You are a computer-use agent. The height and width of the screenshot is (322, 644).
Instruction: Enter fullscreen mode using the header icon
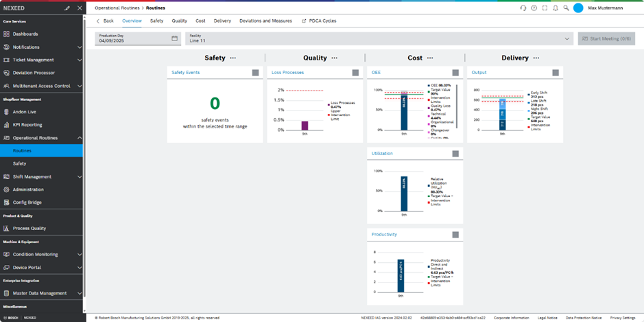click(x=545, y=8)
